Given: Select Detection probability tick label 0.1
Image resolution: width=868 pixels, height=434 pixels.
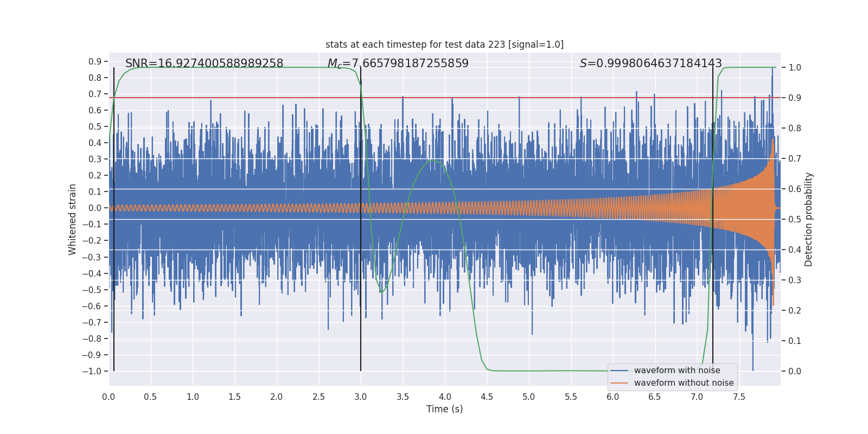Looking at the screenshot, I should (x=795, y=341).
